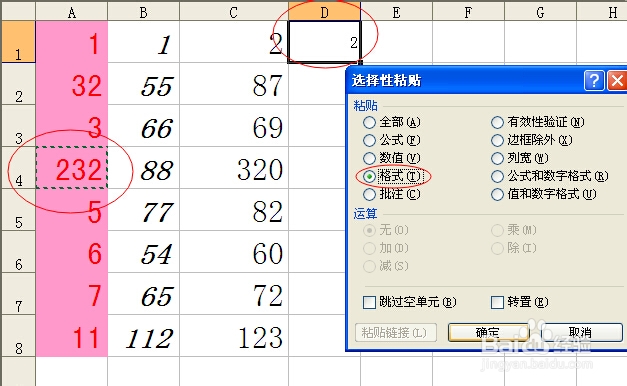Select cell B5 containing 77

[x=144, y=210]
